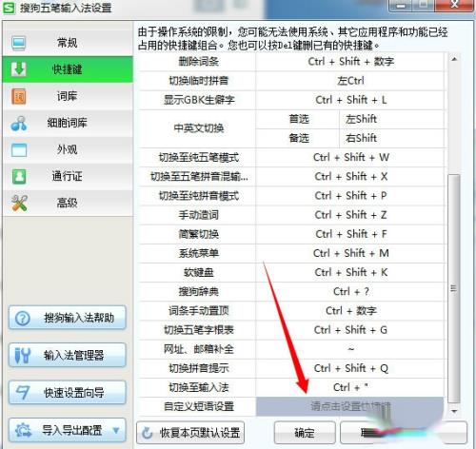Click shortcut Ctrl + Shift + Z

350,215
